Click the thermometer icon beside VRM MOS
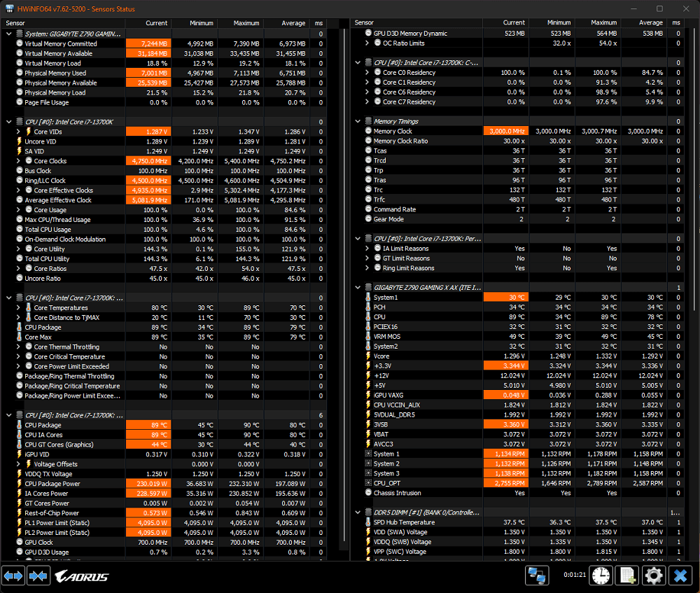This screenshot has height=593, width=700. [x=368, y=336]
